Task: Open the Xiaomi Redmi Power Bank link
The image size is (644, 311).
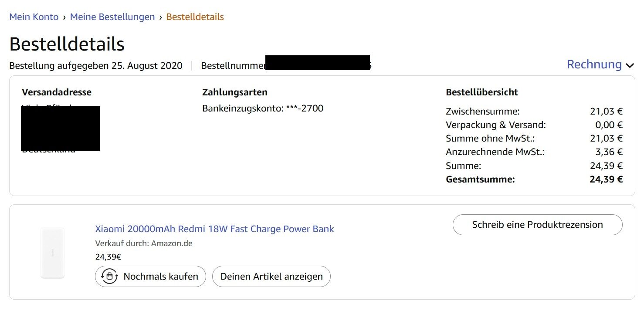Action: (x=214, y=229)
